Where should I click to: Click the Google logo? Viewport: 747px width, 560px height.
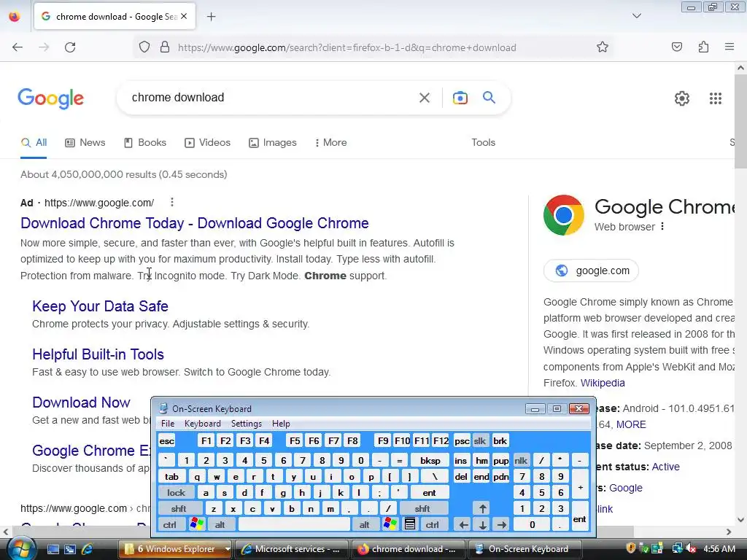[51, 98]
